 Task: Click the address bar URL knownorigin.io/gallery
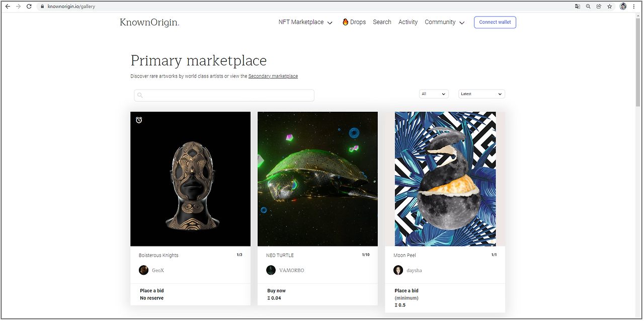tap(71, 7)
